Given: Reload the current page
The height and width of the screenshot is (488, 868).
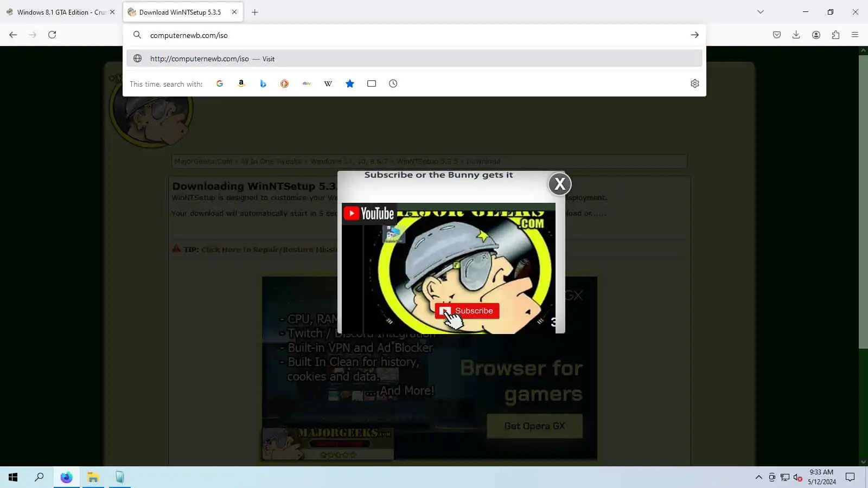Looking at the screenshot, I should [52, 35].
